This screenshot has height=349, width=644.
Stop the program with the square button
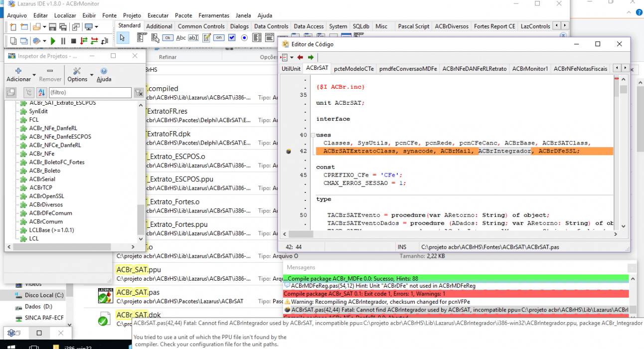pos(74,41)
